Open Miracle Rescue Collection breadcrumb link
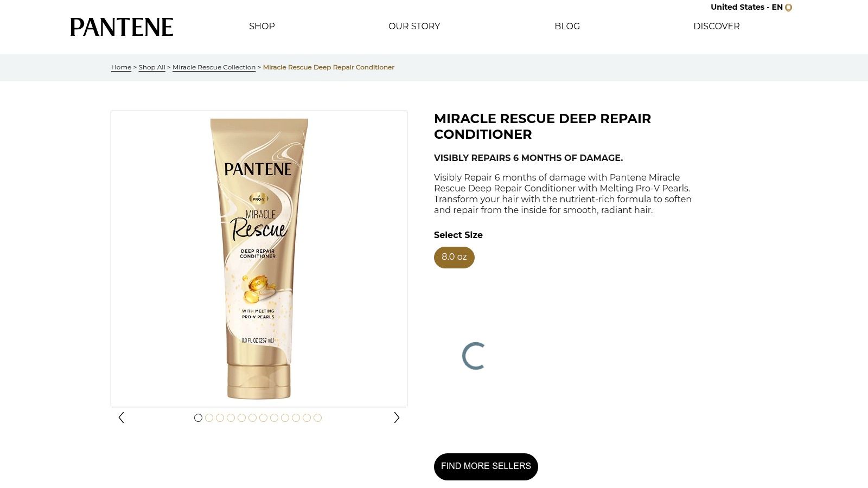868x488 pixels. [x=214, y=67]
